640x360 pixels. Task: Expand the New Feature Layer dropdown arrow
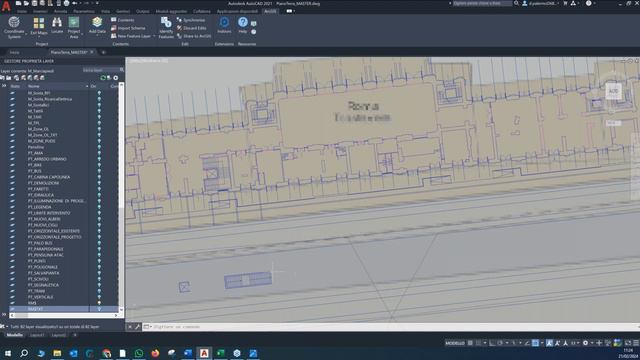pos(154,36)
